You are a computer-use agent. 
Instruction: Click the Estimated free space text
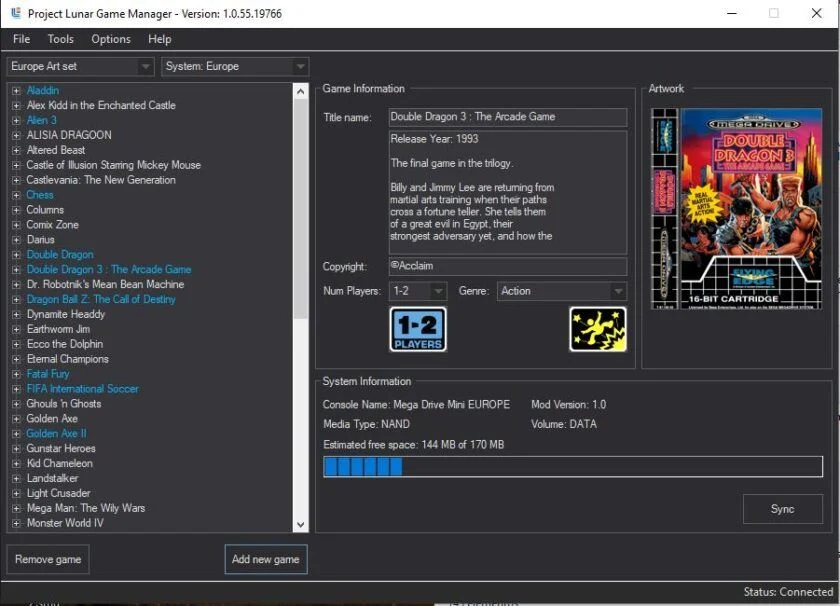pos(413,445)
